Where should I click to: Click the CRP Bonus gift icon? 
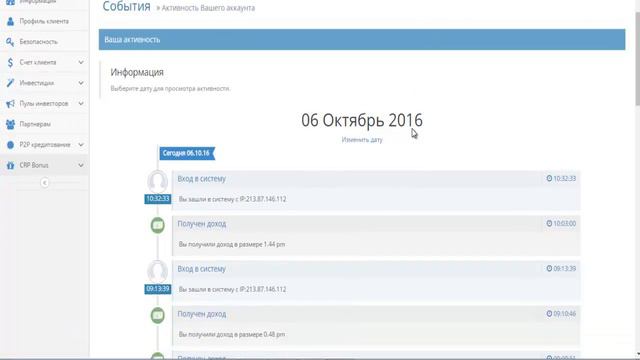tap(10, 165)
